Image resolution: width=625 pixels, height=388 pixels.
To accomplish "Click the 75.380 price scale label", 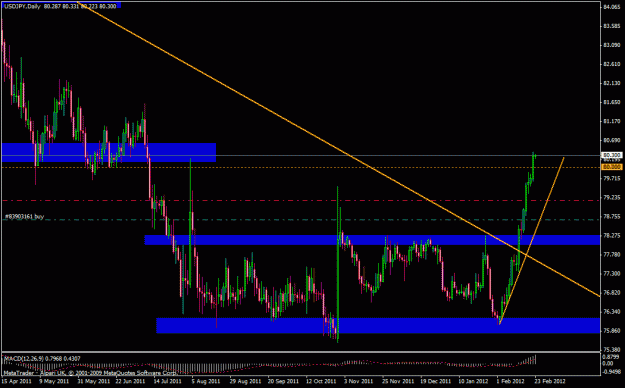I will [612, 349].
